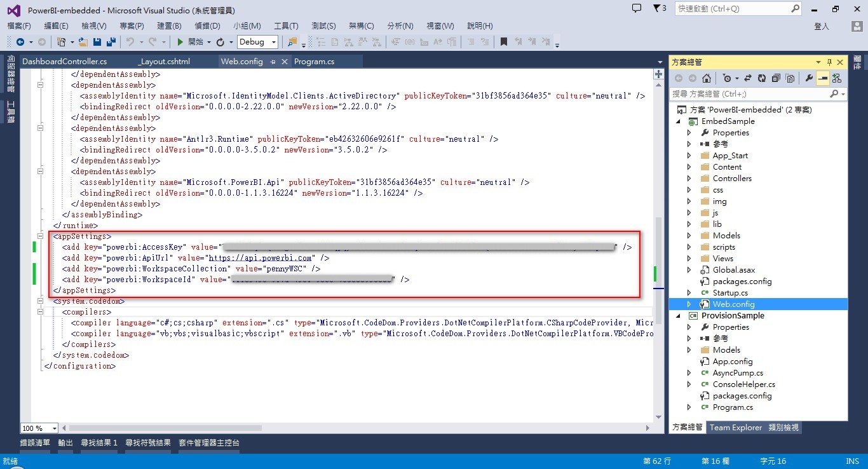Refresh the Solution Explorer tree
This screenshot has height=469, width=868.
[x=761, y=78]
